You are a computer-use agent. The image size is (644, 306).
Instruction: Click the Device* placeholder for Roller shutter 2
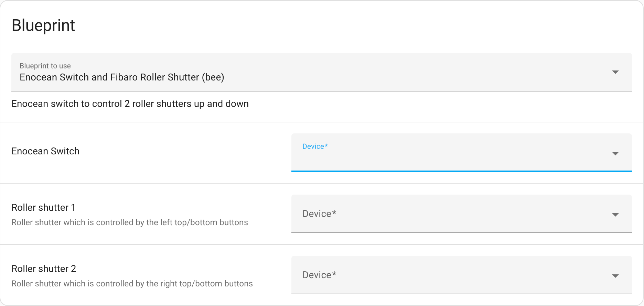[319, 275]
